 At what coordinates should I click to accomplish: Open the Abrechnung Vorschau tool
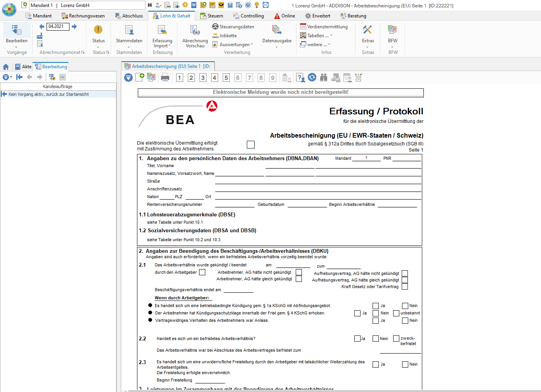click(195, 37)
